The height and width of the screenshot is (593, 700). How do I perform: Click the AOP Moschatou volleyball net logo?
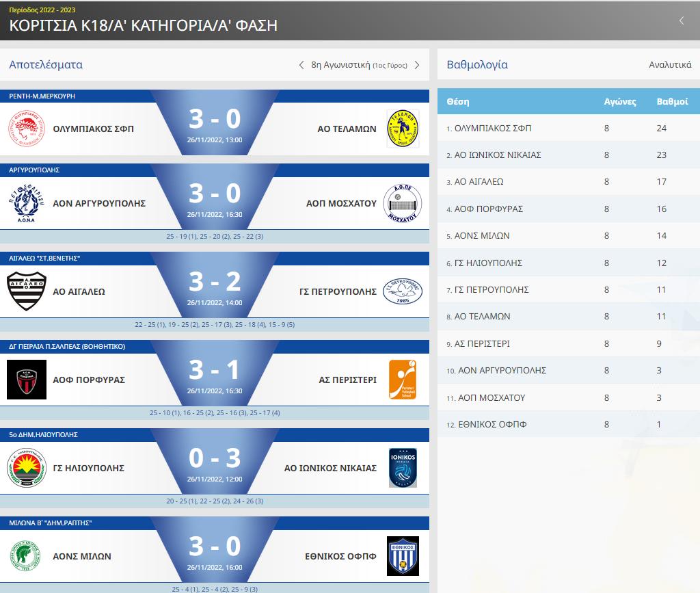pyautogui.click(x=403, y=203)
